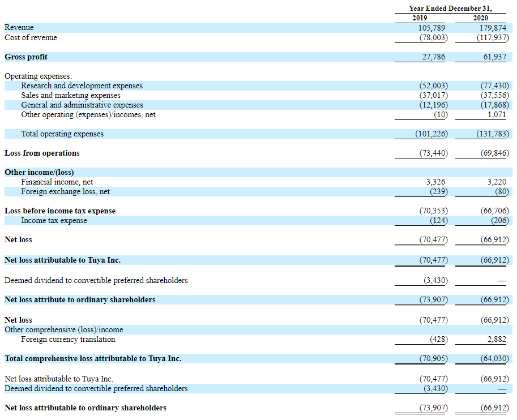Click the Total comprehensive loss attributable to Tuya Inc. label
The width and height of the screenshot is (517, 420).
[x=93, y=358]
